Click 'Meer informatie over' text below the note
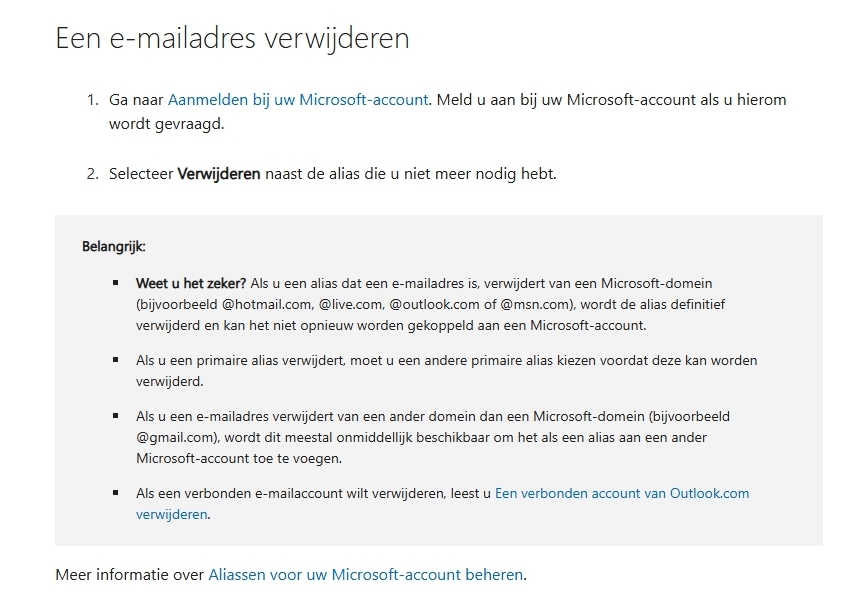Viewport: 843px width, 609px height. click(130, 575)
